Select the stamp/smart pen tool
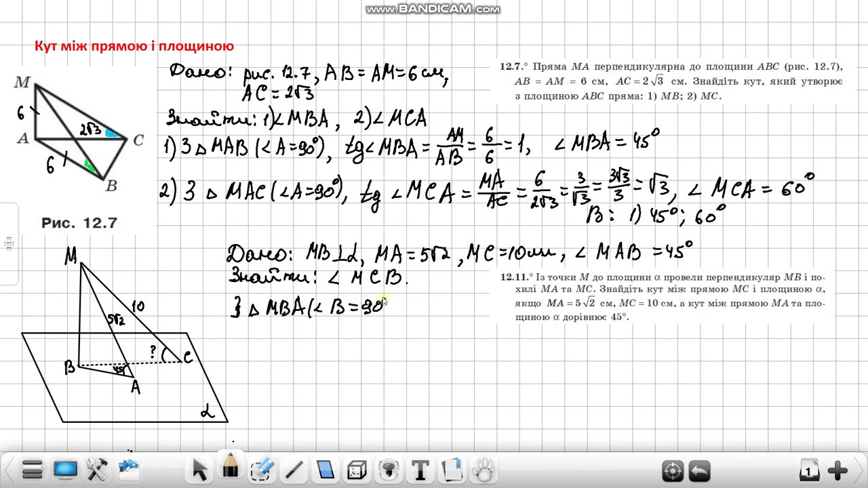The height and width of the screenshot is (488, 868). pos(389,469)
